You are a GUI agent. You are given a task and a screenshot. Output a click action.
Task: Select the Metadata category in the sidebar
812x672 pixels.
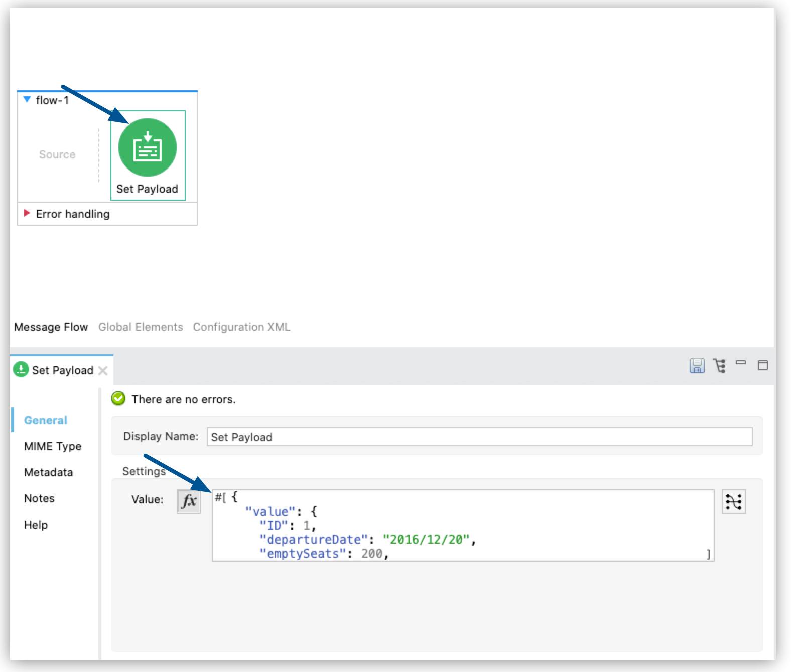[49, 472]
